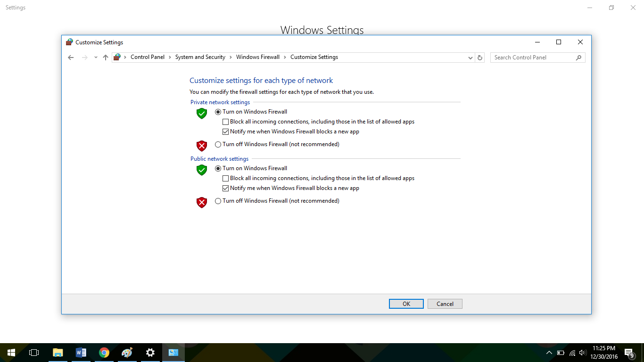Image resolution: width=644 pixels, height=362 pixels.
Task: Open the volume control icon
Action: [x=583, y=353]
